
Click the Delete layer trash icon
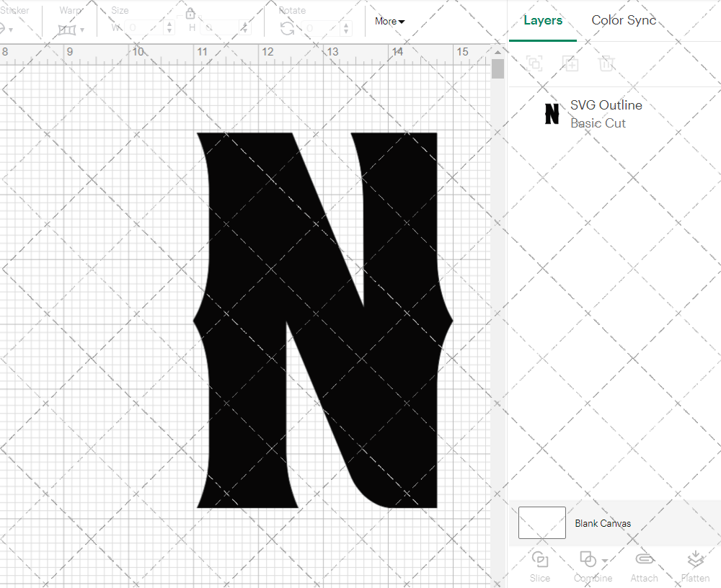[x=606, y=63]
